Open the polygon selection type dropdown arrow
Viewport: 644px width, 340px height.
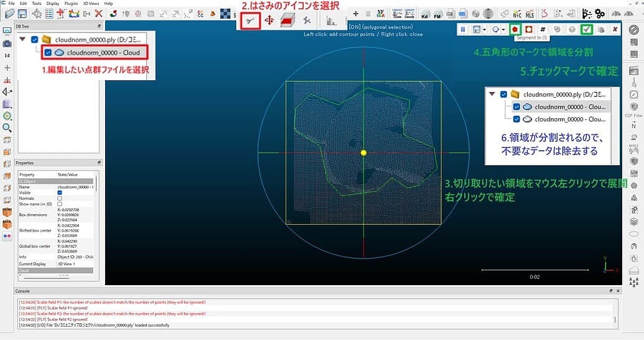click(x=505, y=29)
